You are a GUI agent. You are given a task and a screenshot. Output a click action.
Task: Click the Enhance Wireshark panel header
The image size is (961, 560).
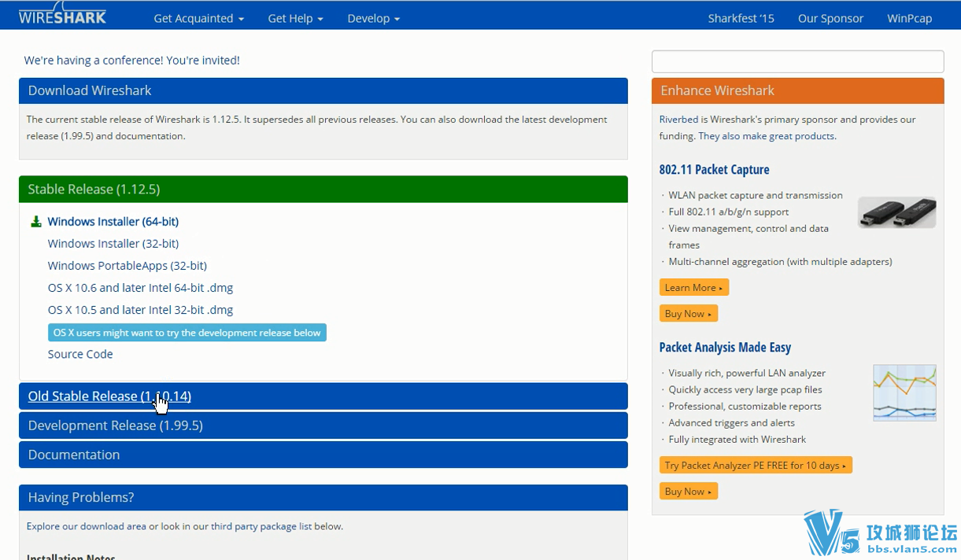797,90
